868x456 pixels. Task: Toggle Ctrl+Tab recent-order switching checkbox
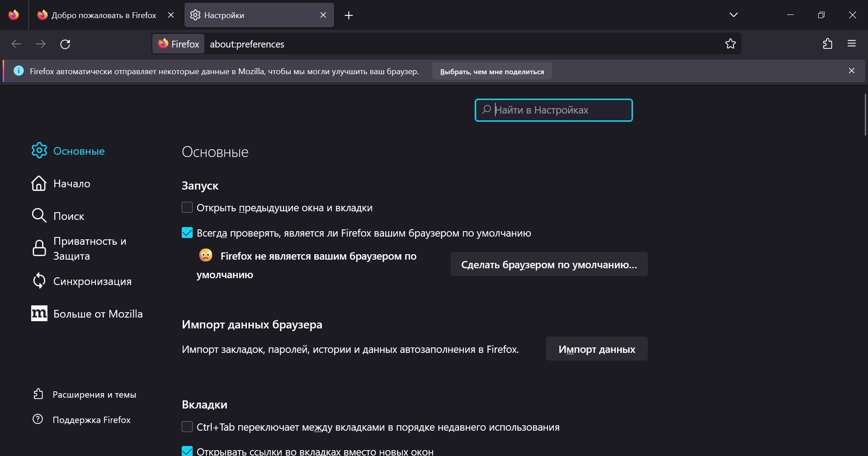[x=187, y=427]
